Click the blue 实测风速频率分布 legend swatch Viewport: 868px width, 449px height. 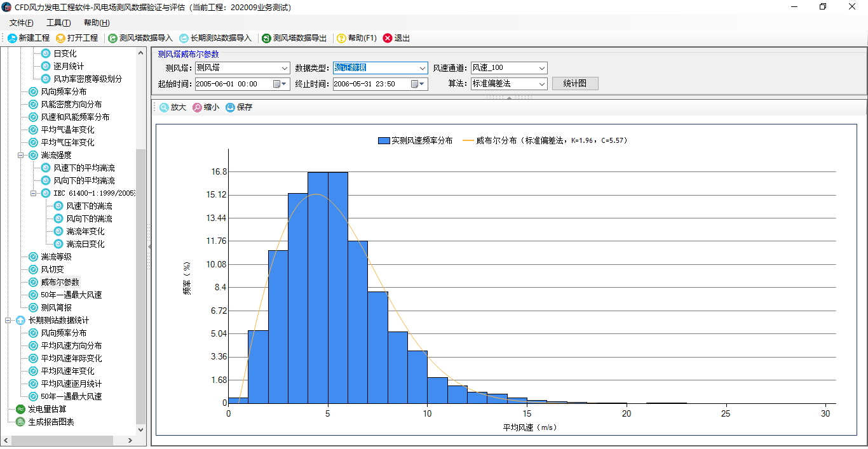(384, 141)
